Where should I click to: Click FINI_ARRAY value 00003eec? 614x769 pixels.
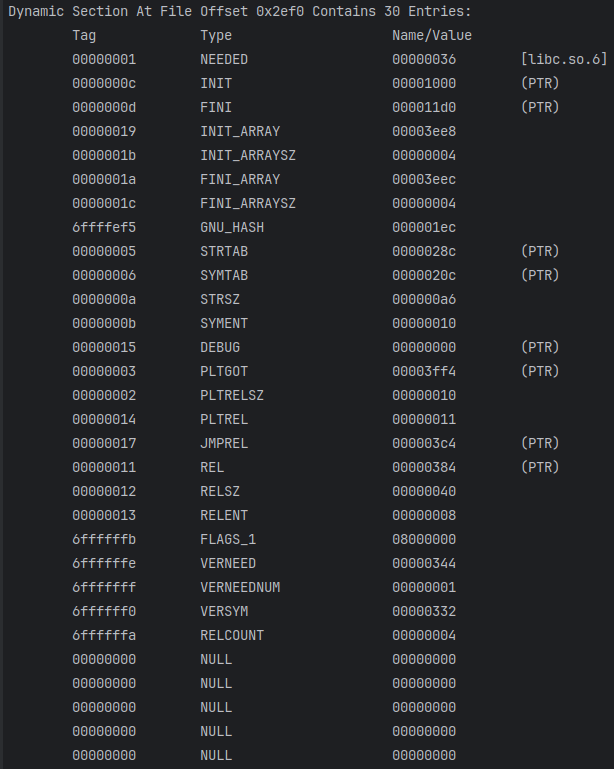[x=424, y=179]
